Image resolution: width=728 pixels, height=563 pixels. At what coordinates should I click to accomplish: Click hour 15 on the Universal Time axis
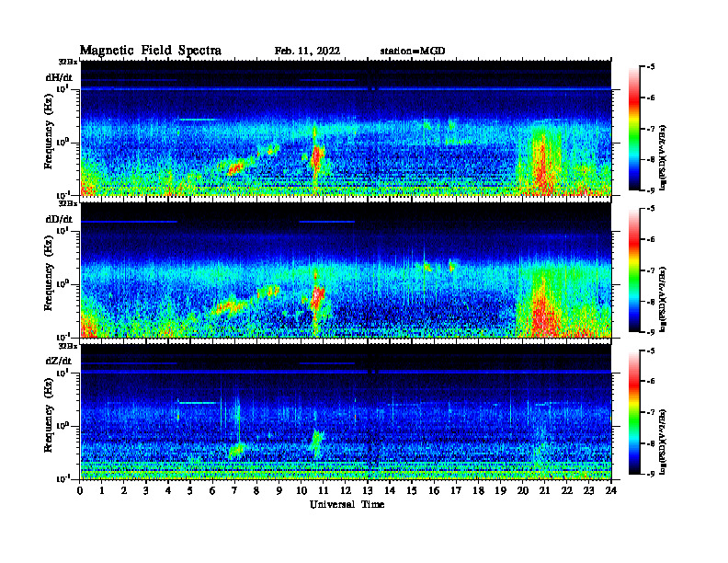tap(412, 490)
